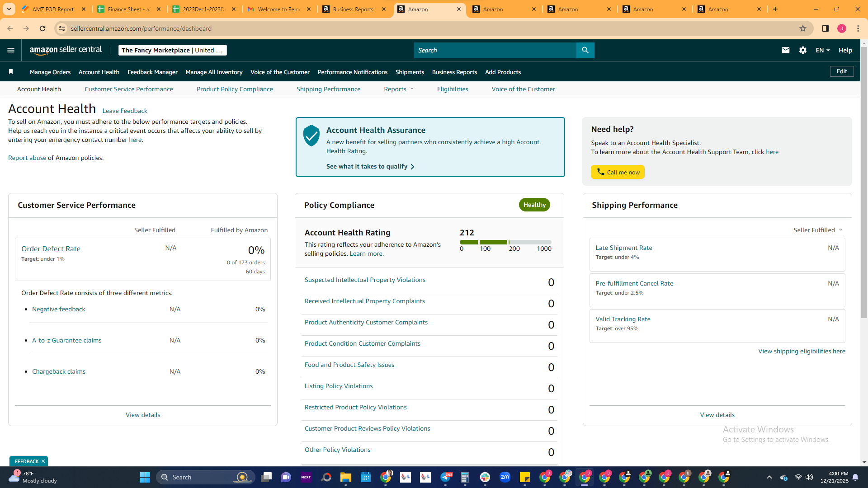The image size is (868, 488).
Task: Click the Report abuse link
Action: coord(27,158)
